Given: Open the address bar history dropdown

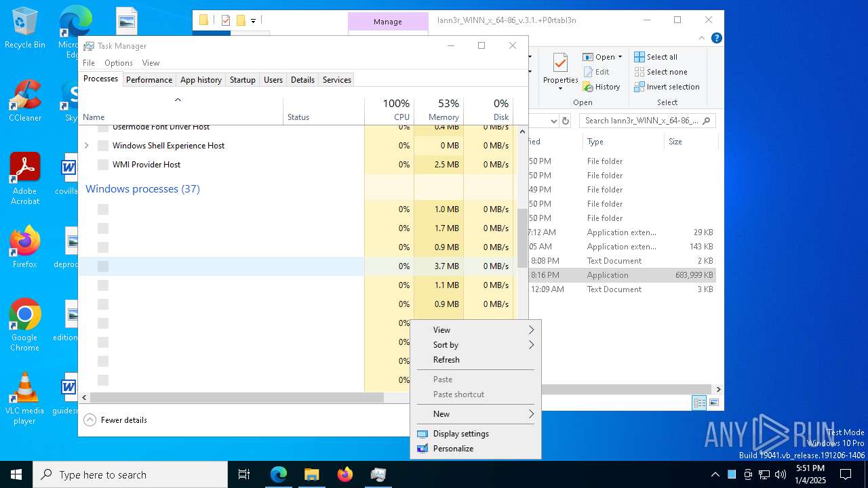Looking at the screenshot, I should (x=553, y=121).
